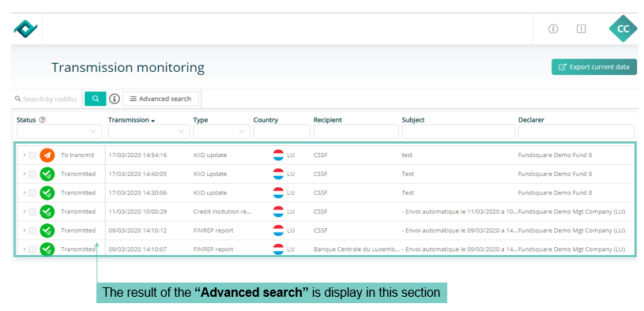Select checkbox for To transmit row
Image resolution: width=644 pixels, height=311 pixels.
pyautogui.click(x=32, y=155)
